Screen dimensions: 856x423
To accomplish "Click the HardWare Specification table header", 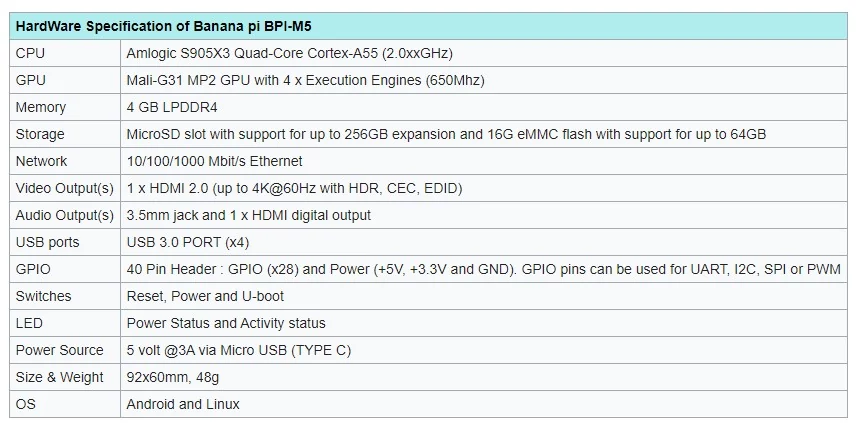I will tap(428, 26).
